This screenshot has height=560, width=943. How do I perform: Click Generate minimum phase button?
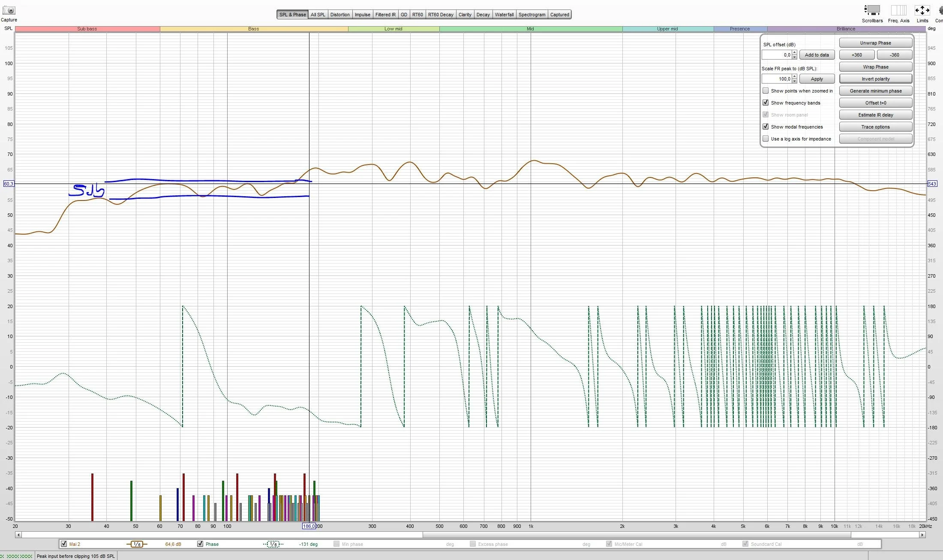coord(875,91)
